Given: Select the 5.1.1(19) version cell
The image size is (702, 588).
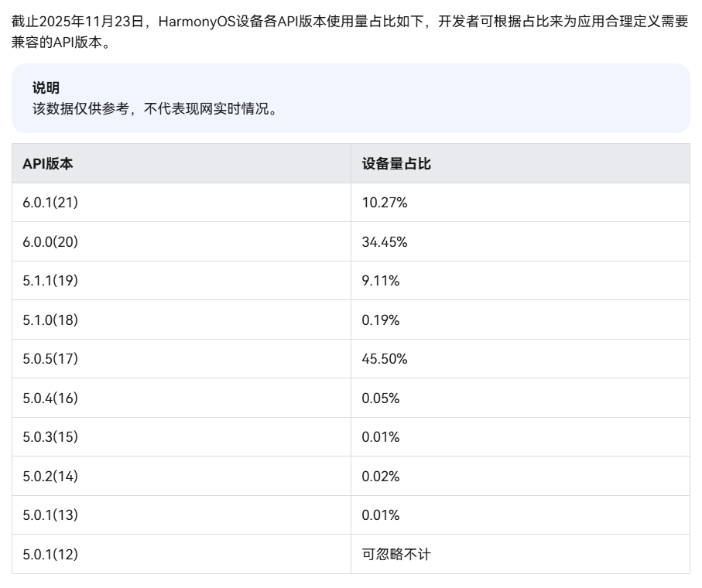Looking at the screenshot, I should click(50, 281).
